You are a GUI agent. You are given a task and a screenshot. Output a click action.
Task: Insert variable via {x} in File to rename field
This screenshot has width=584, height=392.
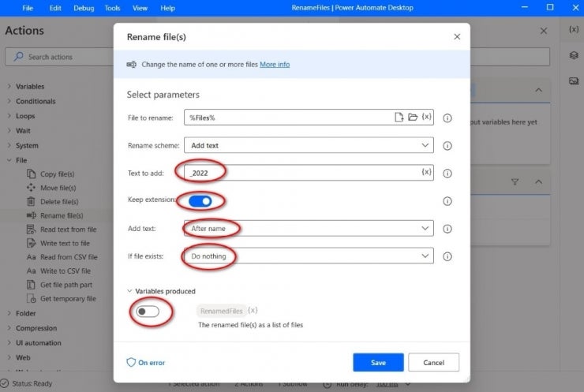pos(426,117)
